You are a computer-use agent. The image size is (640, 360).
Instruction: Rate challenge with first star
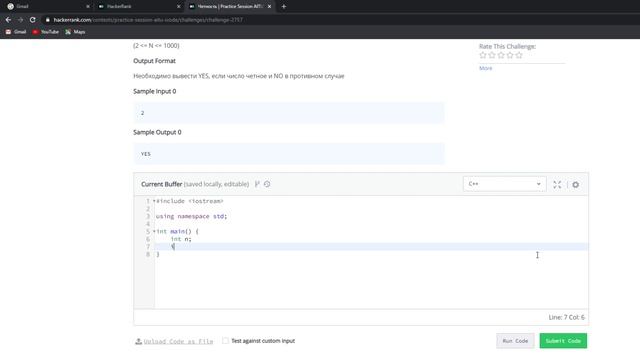pos(483,55)
